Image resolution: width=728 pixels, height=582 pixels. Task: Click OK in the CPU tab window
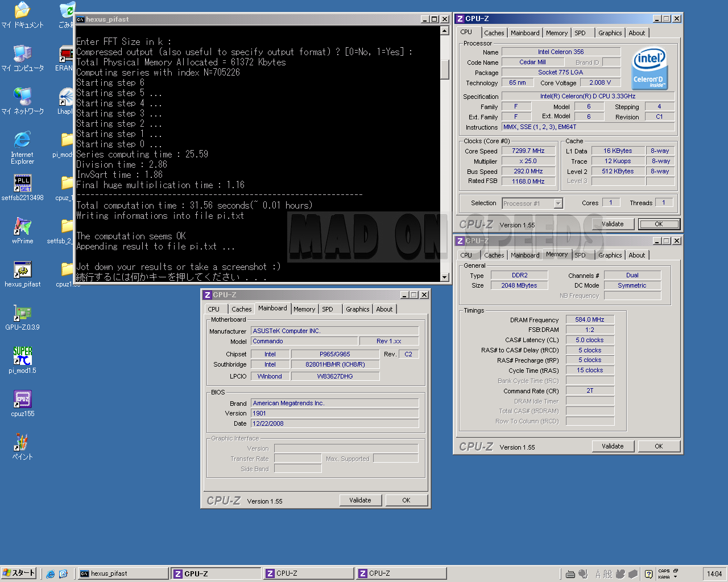click(x=659, y=224)
